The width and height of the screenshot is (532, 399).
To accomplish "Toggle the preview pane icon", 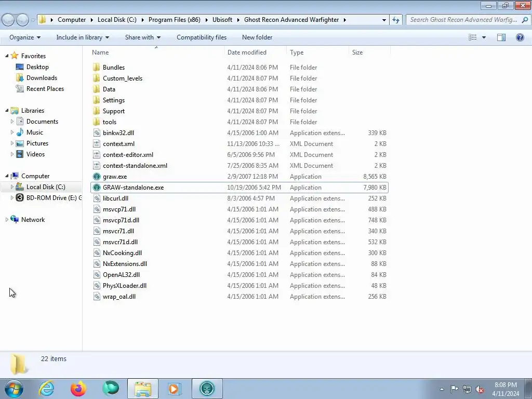I will pyautogui.click(x=501, y=37).
